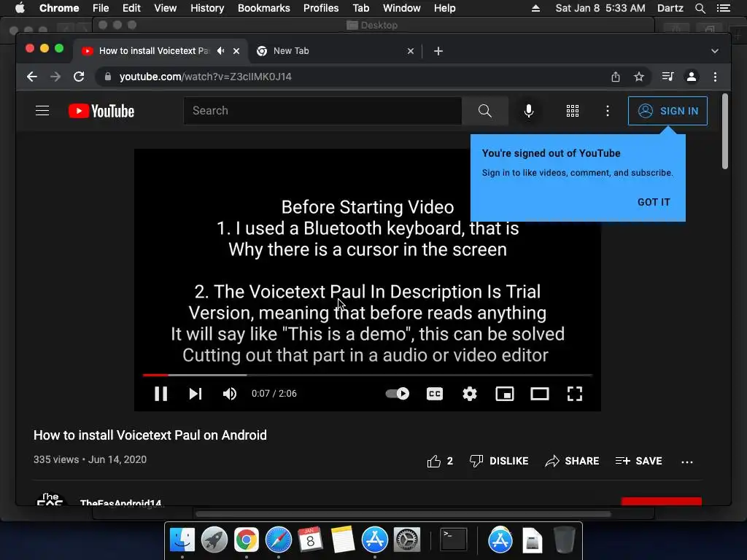Open the Bookmarks menu

[x=264, y=8]
